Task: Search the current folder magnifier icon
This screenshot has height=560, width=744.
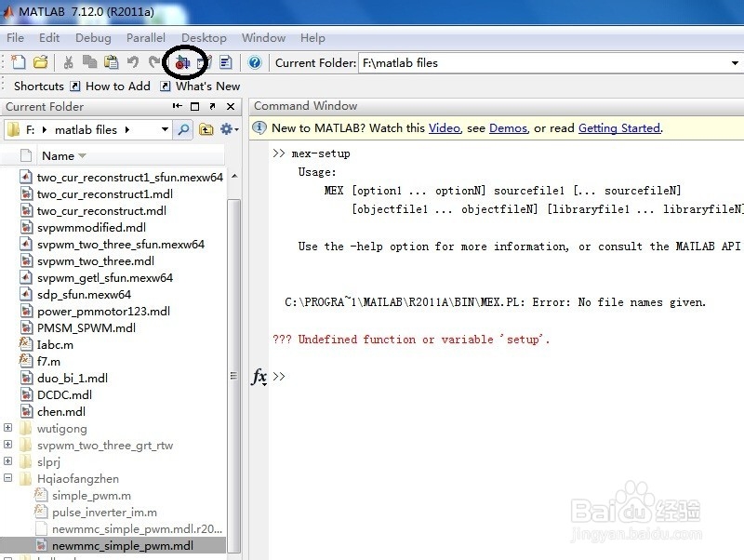Action: tap(183, 129)
